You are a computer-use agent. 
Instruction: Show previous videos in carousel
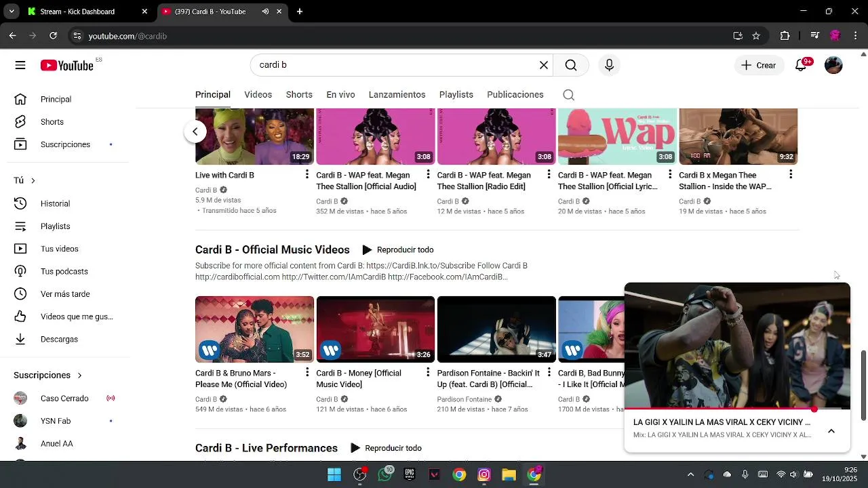[195, 131]
